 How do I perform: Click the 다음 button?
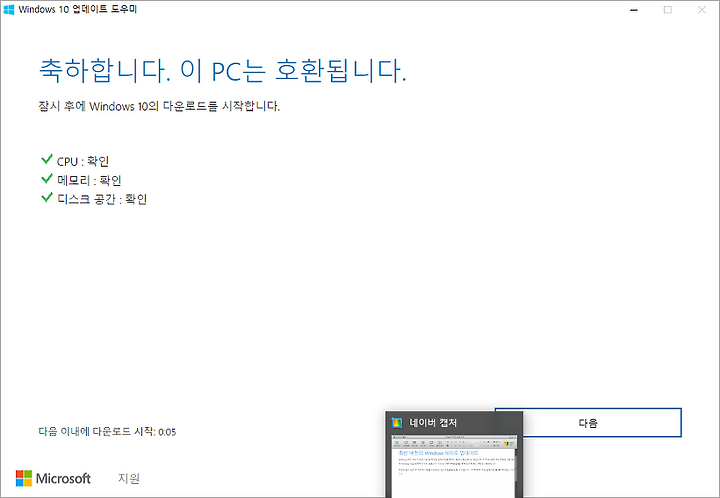coord(602,423)
